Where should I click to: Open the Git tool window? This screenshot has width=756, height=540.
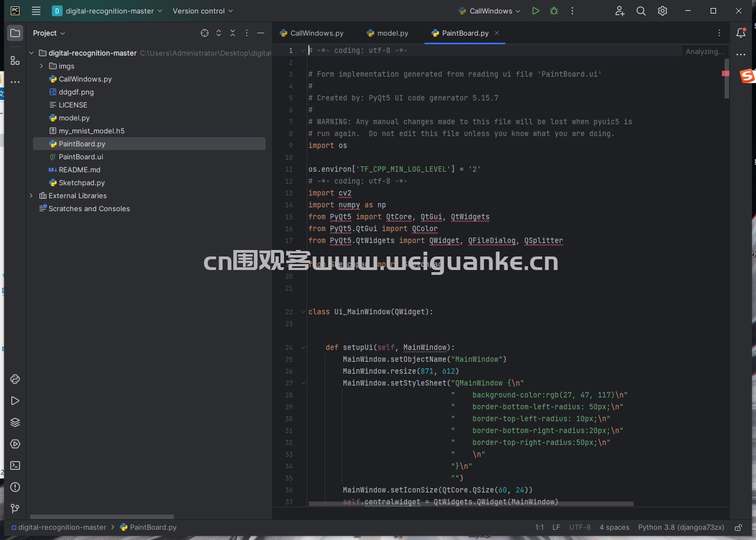click(x=15, y=509)
